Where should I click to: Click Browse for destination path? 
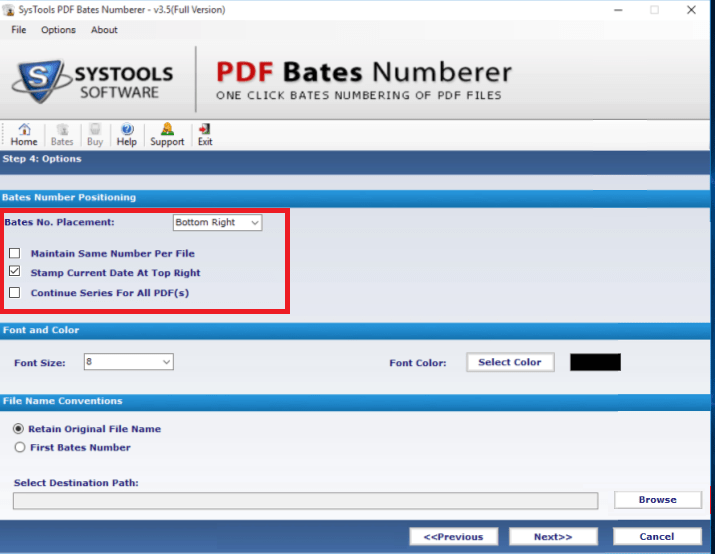pyautogui.click(x=658, y=500)
